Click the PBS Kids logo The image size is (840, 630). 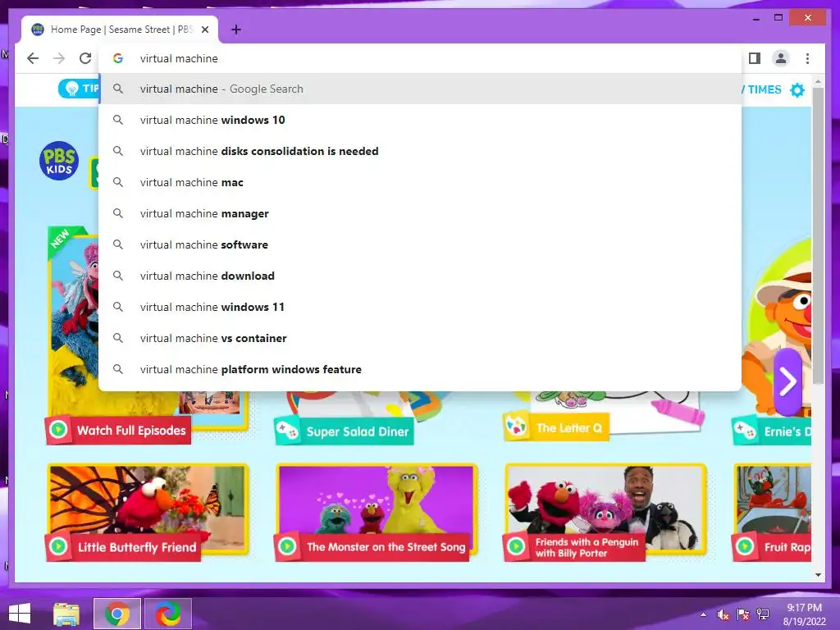(x=59, y=161)
